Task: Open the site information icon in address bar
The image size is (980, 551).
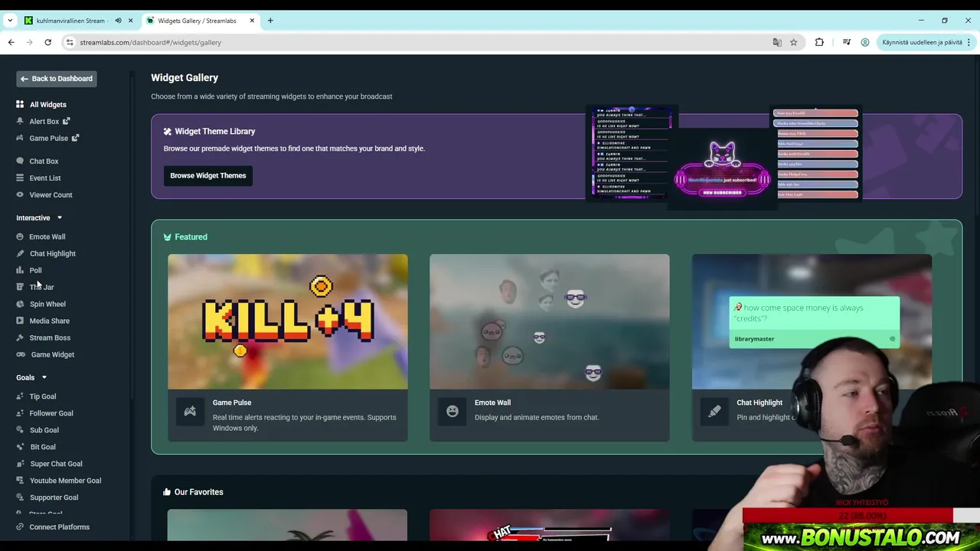Action: [x=70, y=42]
